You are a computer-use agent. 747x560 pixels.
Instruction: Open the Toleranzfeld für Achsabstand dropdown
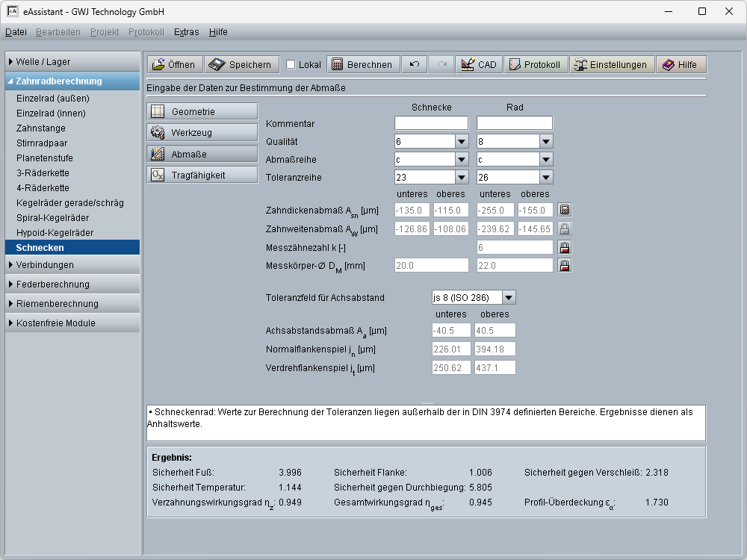509,298
